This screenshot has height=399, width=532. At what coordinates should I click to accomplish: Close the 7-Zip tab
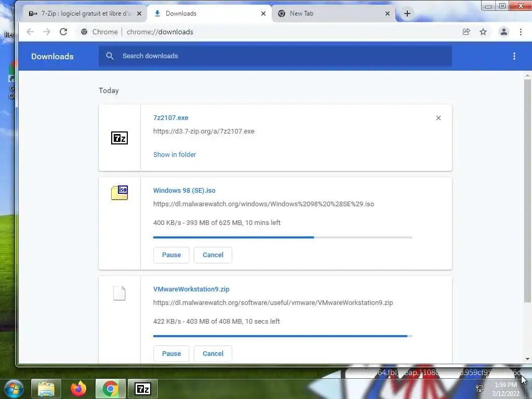(x=139, y=14)
